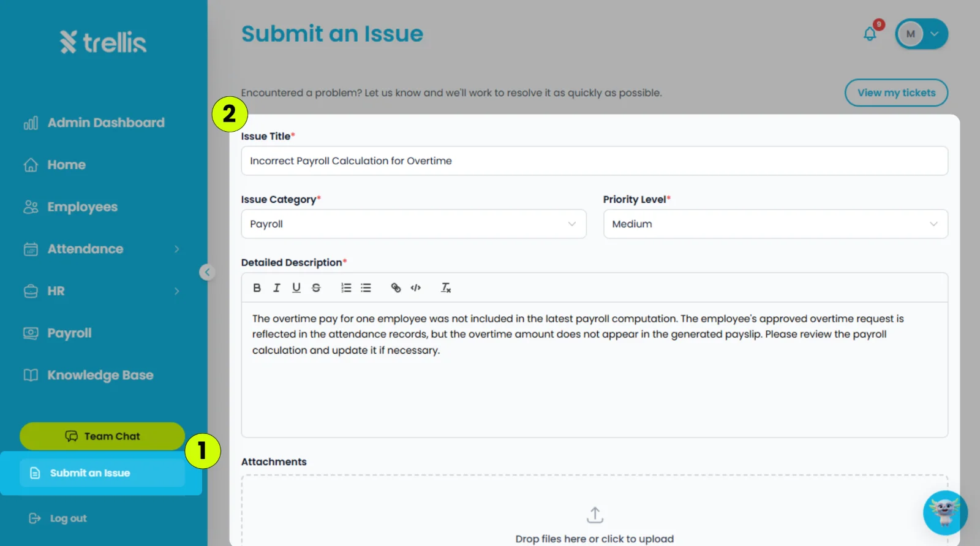Insert a bulleted list in description

pyautogui.click(x=366, y=287)
